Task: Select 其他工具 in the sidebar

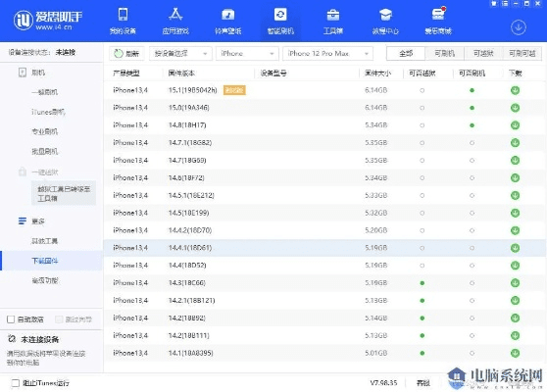Action: click(45, 241)
